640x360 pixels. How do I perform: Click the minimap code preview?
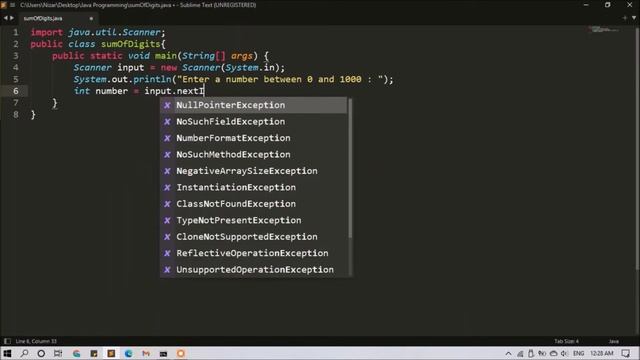(x=605, y=29)
